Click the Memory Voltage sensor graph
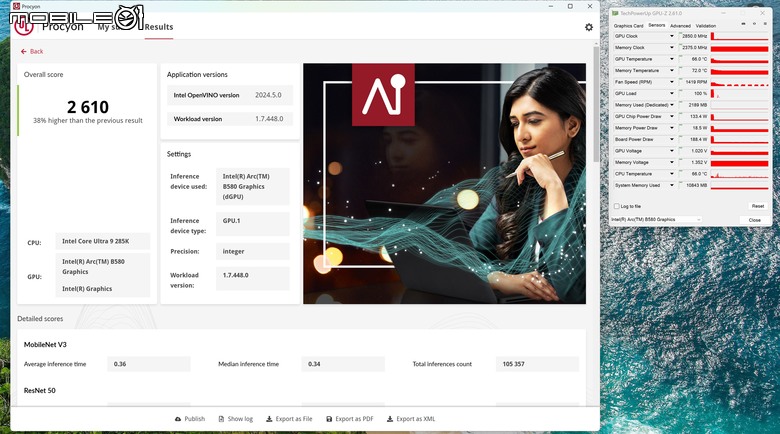Screen dimensions: 780x434 (x=740, y=162)
